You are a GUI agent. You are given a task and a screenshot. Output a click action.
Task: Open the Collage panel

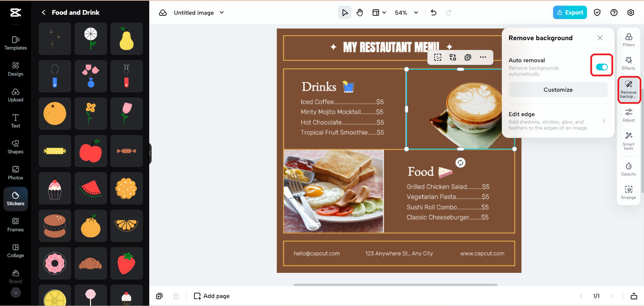(16, 251)
